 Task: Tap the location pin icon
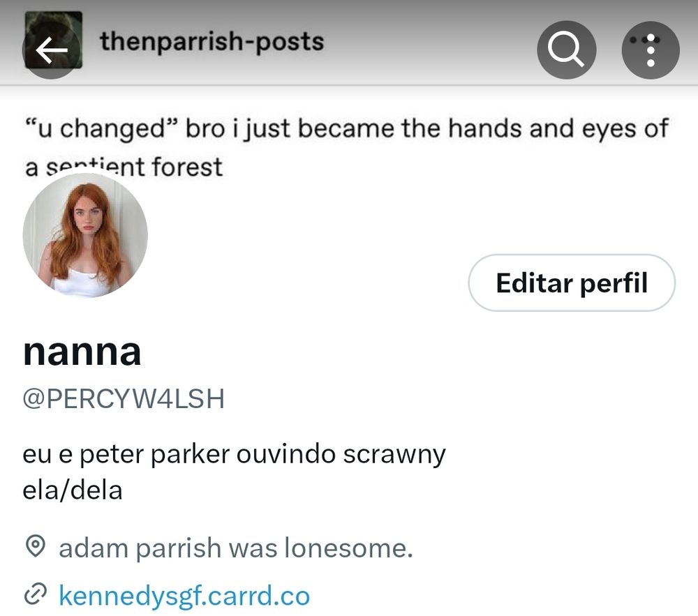(35, 546)
